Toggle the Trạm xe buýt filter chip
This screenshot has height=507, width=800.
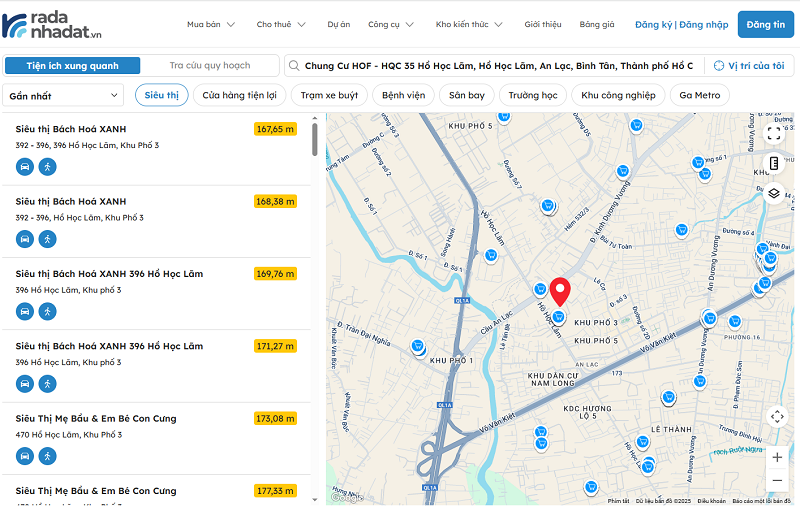[329, 96]
